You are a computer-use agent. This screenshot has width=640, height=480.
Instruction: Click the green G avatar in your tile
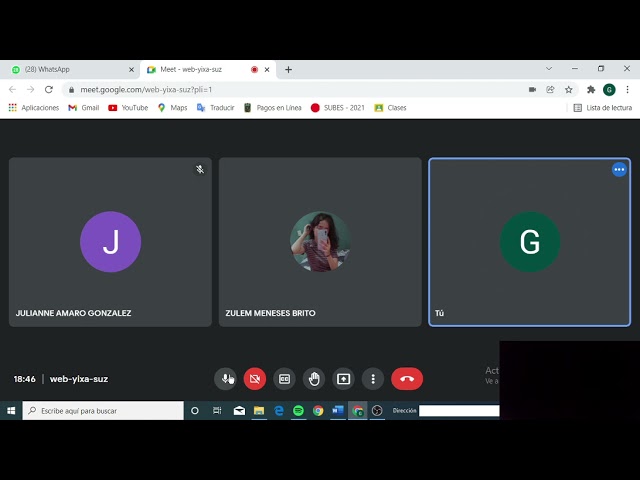point(530,242)
